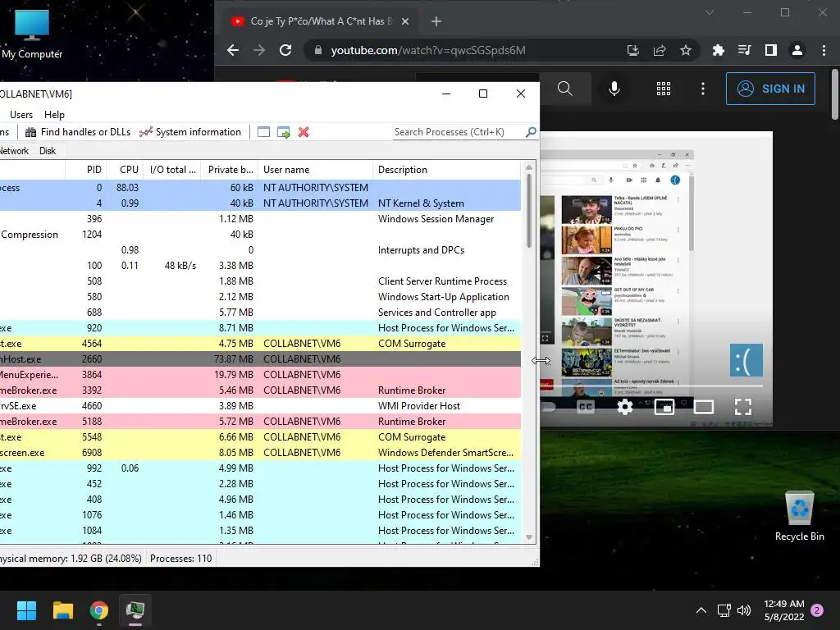Sort by CPU column header
Viewport: 840px width, 630px height.
point(126,170)
